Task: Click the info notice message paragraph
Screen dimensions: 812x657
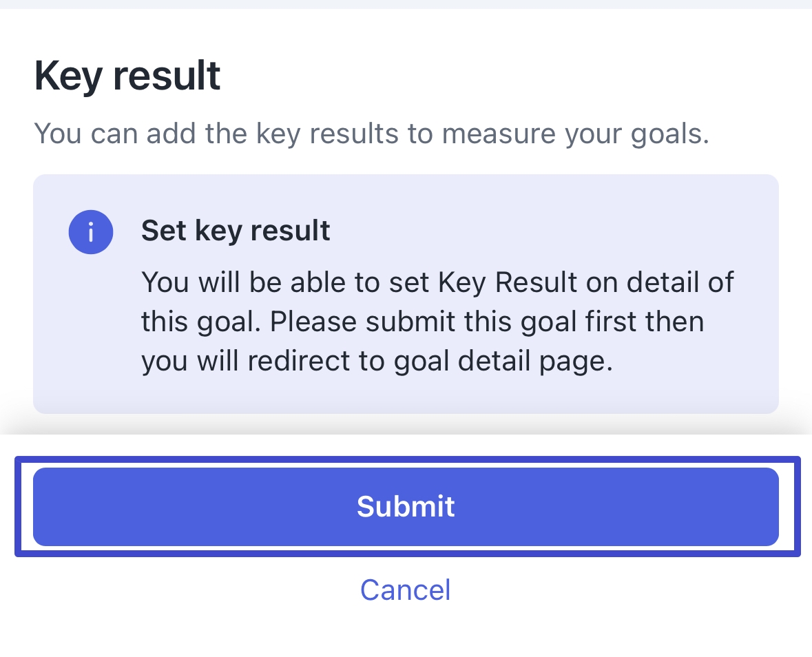Action: (x=437, y=322)
